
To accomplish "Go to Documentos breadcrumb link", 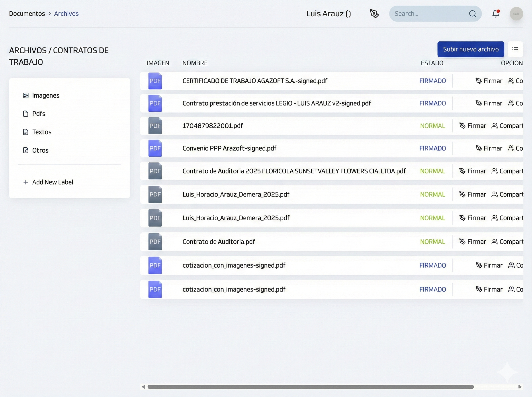I will pyautogui.click(x=27, y=14).
